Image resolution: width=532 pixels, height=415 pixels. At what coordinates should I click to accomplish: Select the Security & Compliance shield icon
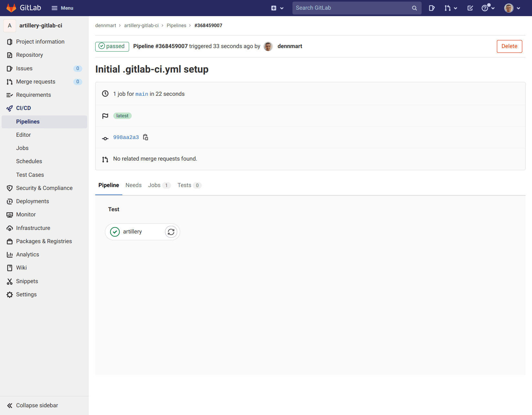[x=10, y=188]
